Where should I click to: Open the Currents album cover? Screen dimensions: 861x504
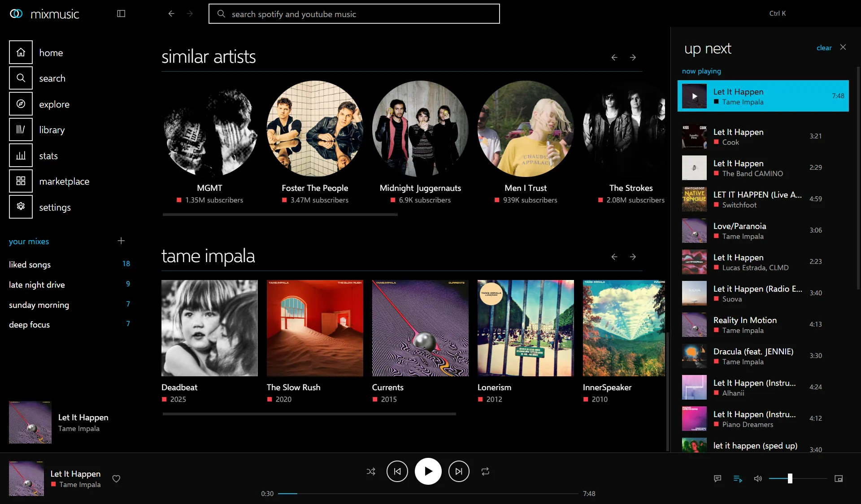click(x=420, y=328)
